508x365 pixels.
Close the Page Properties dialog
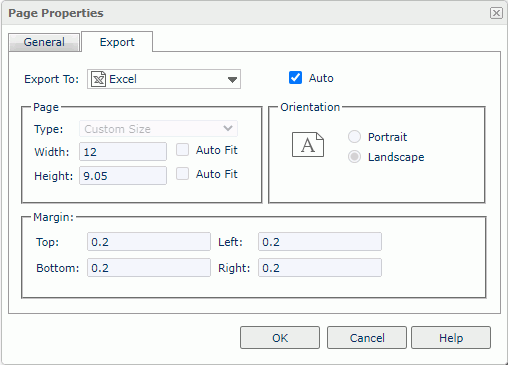coord(496,13)
